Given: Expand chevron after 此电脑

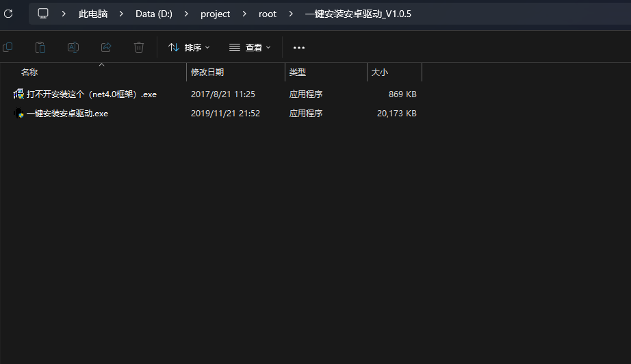Looking at the screenshot, I should point(121,14).
